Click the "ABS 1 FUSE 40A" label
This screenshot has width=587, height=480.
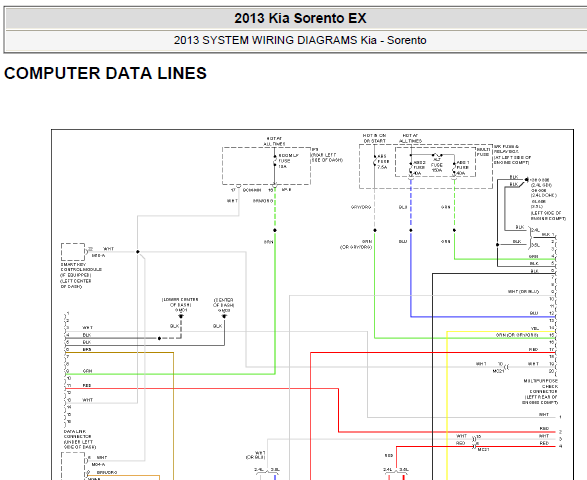click(x=463, y=168)
